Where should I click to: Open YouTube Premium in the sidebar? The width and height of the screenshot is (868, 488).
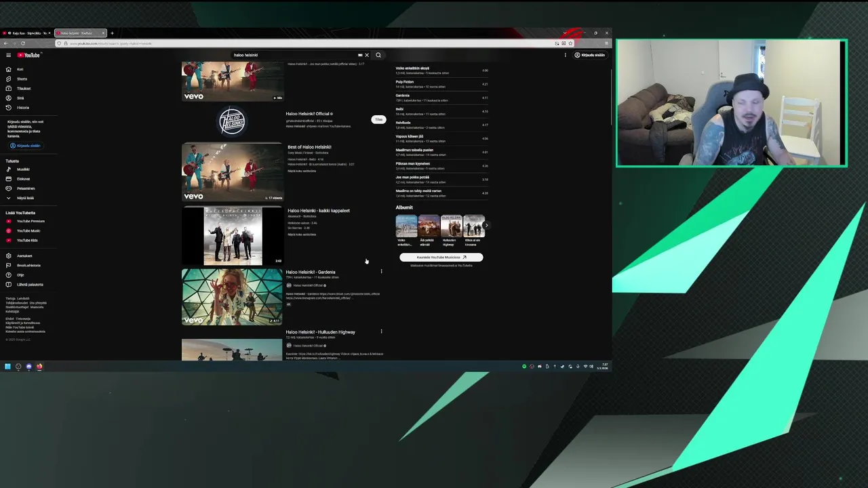click(31, 221)
